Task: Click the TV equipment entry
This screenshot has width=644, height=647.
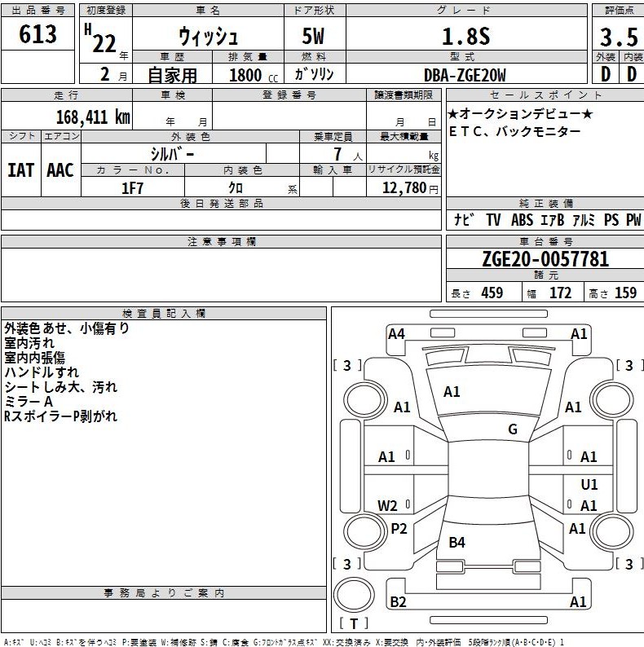Action: click(493, 220)
